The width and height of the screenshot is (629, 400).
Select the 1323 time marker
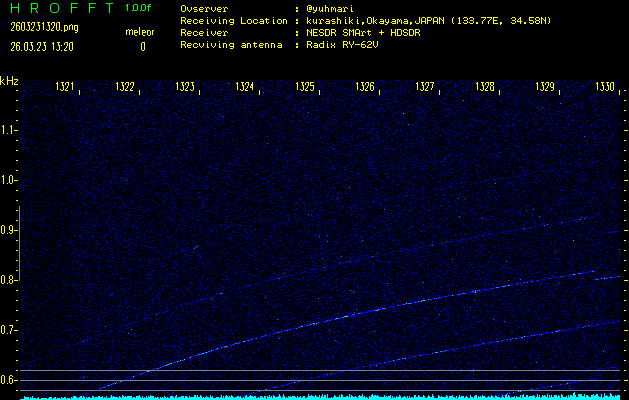pyautogui.click(x=185, y=87)
